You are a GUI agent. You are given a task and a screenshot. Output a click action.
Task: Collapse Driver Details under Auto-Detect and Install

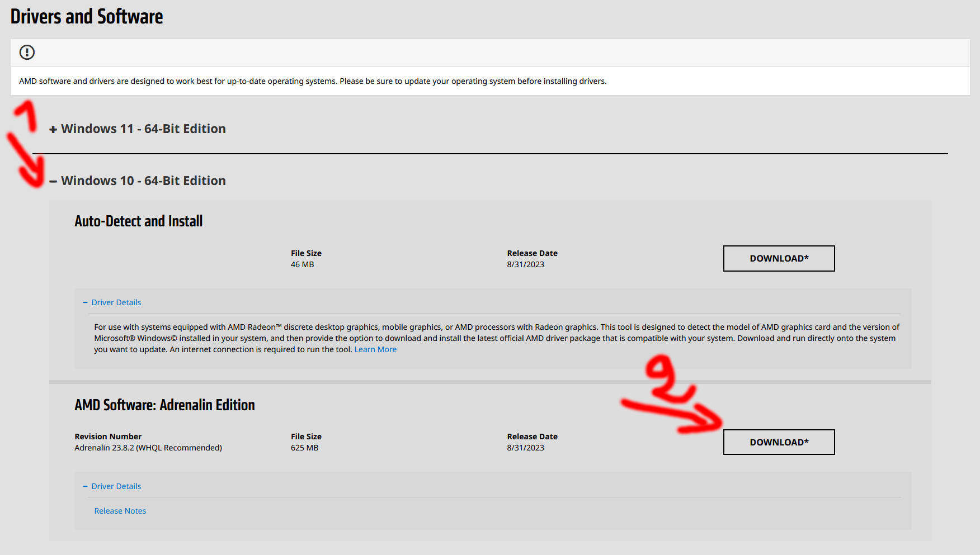[116, 302]
